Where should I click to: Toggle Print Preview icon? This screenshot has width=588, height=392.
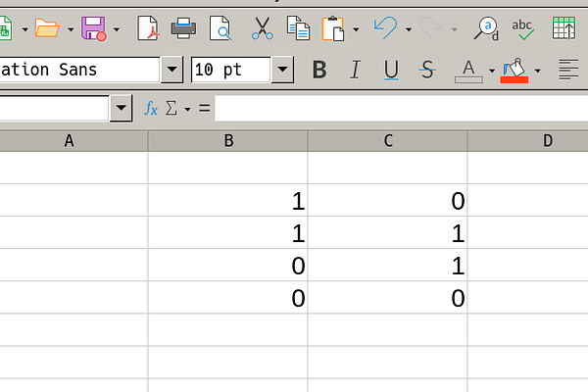click(220, 28)
